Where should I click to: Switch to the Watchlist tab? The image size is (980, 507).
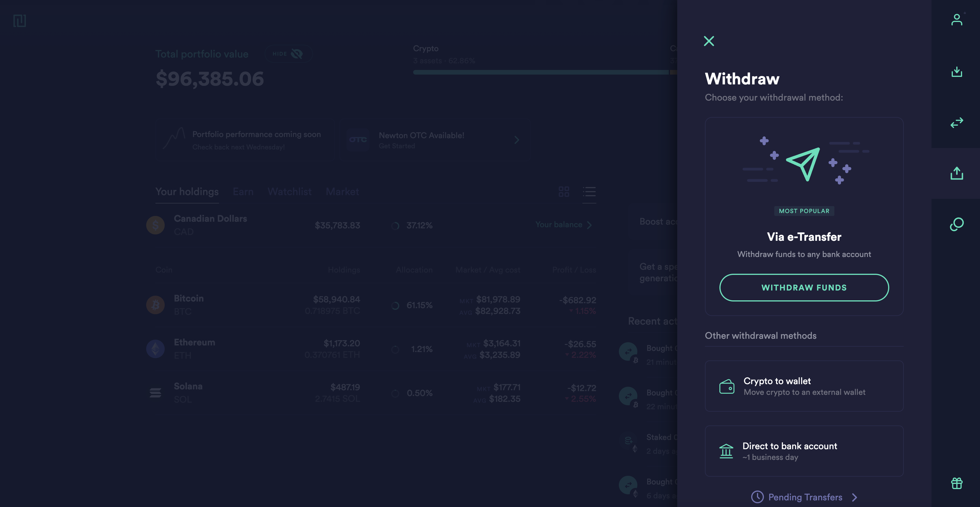[x=289, y=191]
